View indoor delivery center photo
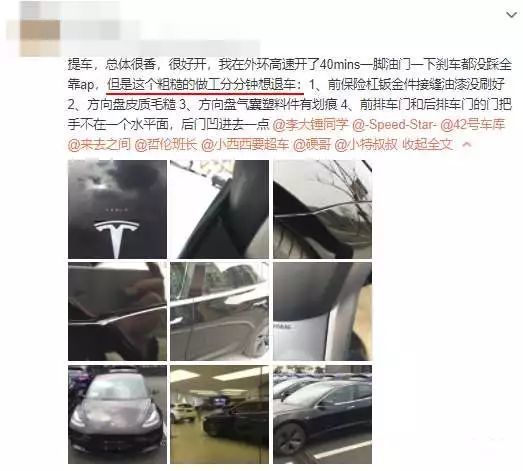 click(219, 414)
